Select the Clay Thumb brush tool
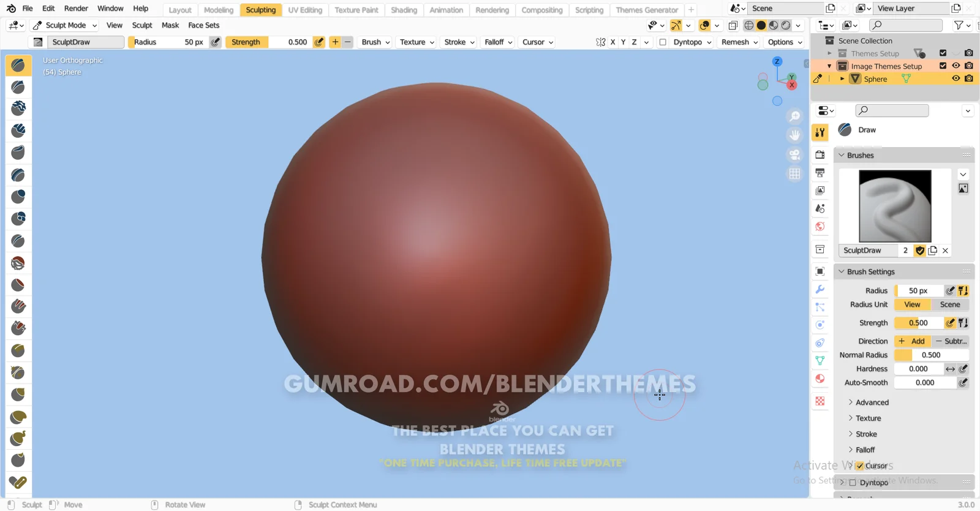This screenshot has height=511, width=980. (18, 153)
